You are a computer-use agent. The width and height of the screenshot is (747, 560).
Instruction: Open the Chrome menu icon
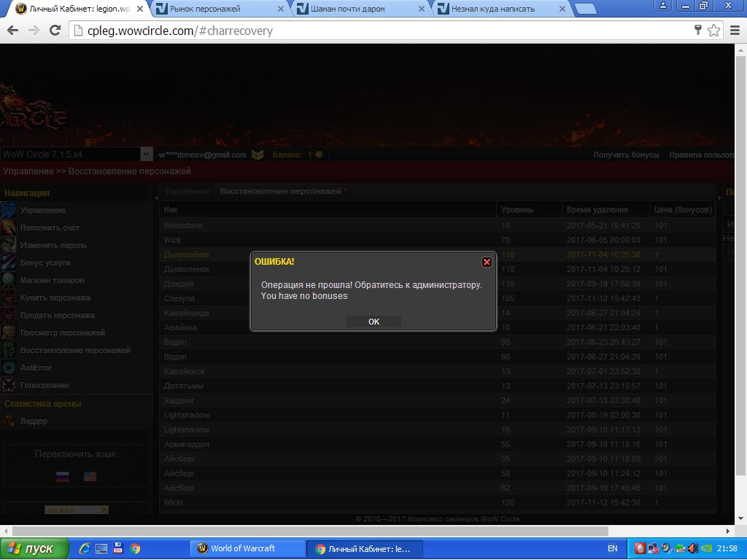pyautogui.click(x=735, y=31)
